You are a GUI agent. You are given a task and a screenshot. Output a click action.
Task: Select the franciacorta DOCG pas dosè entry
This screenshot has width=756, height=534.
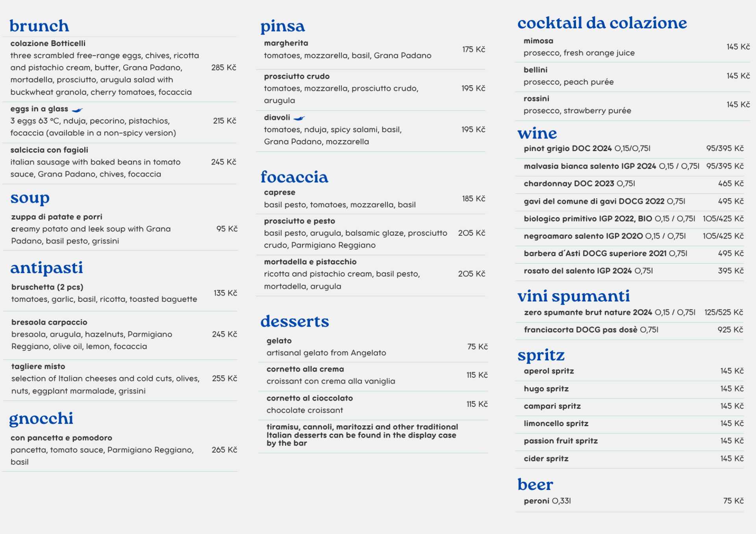591,330
